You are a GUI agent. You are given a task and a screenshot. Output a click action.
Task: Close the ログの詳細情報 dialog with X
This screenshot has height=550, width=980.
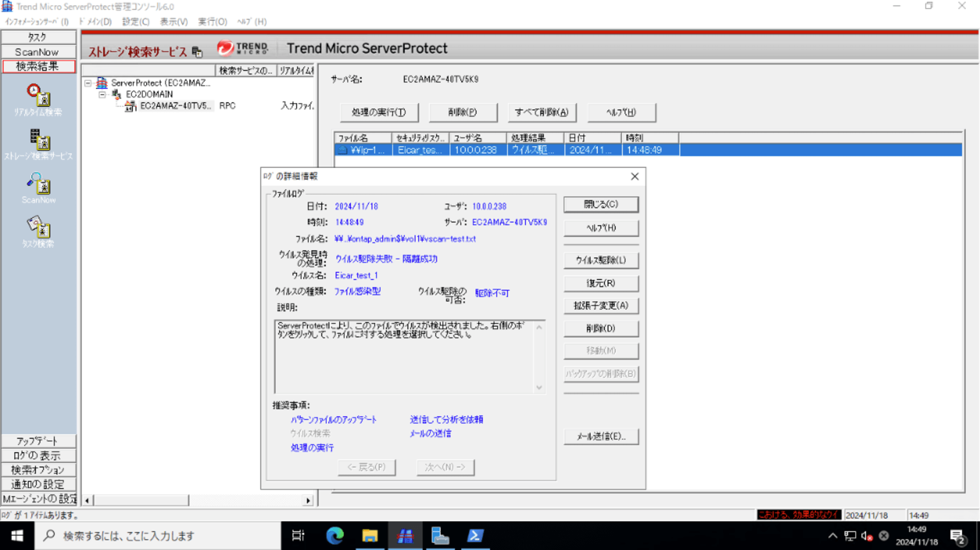tap(635, 176)
